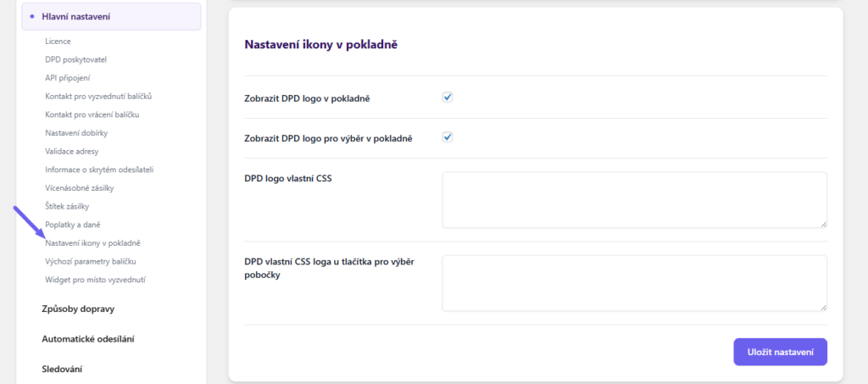Click the CSS textarea for výběr pobočky button
The image size is (868, 384).
pyautogui.click(x=634, y=283)
